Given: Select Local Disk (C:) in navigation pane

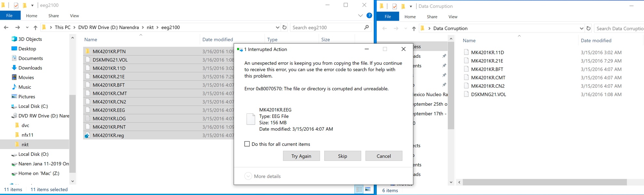Looking at the screenshot, I should pyautogui.click(x=33, y=106).
